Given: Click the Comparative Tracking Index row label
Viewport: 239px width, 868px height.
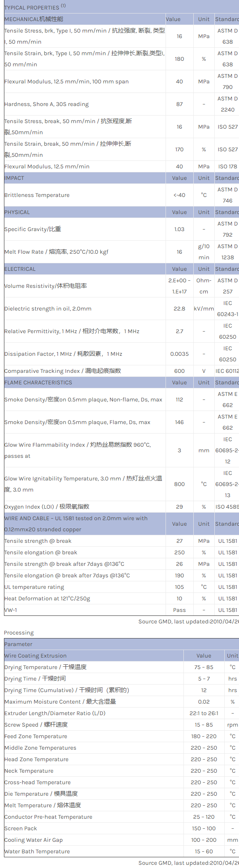Looking at the screenshot, I should tap(63, 371).
